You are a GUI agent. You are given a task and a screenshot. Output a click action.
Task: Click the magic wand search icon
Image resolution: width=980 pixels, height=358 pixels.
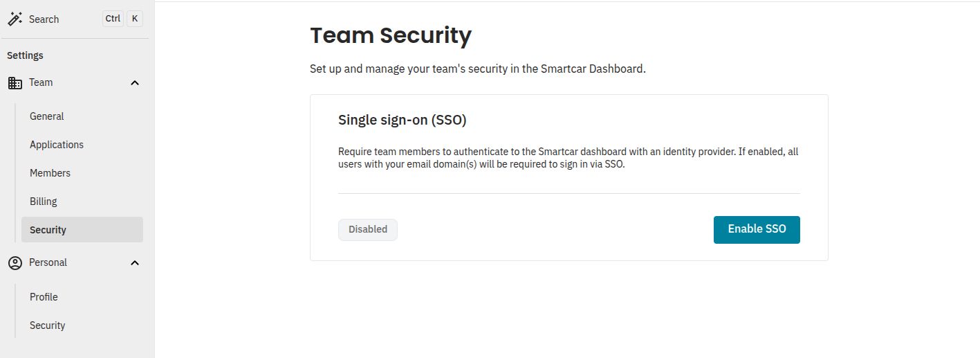tap(15, 19)
